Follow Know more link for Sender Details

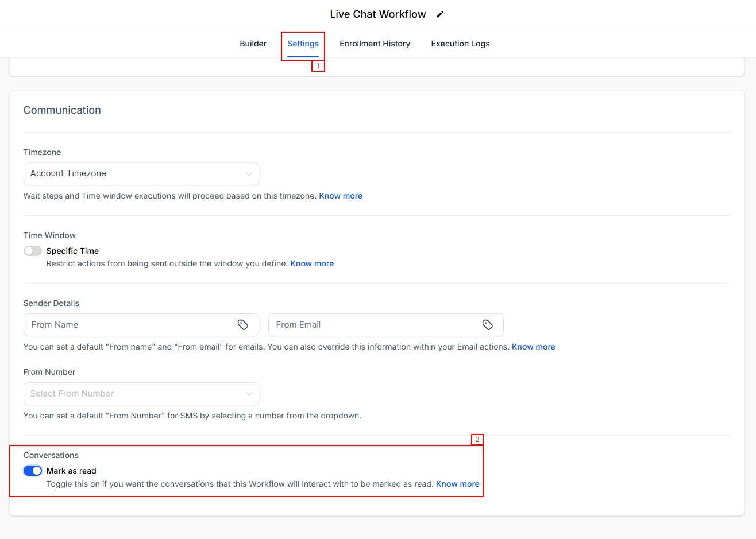[x=533, y=347]
